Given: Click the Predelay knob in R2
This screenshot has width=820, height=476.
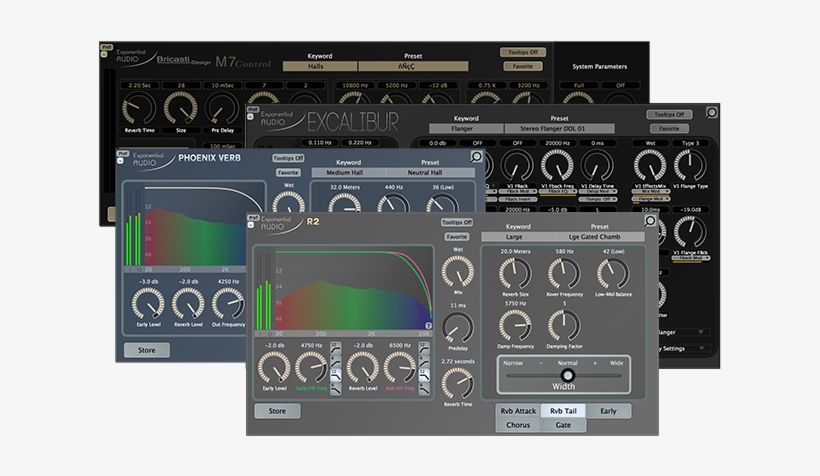Looking at the screenshot, I should coord(458,327).
